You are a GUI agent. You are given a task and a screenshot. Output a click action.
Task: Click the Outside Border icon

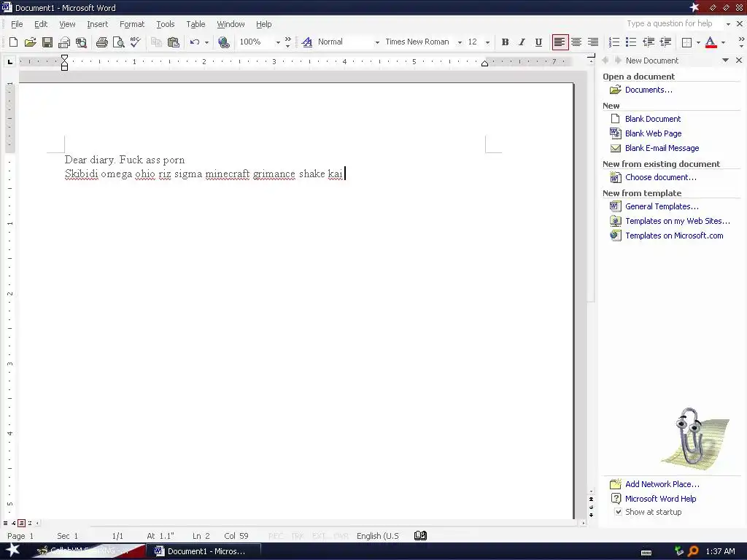[686, 42]
